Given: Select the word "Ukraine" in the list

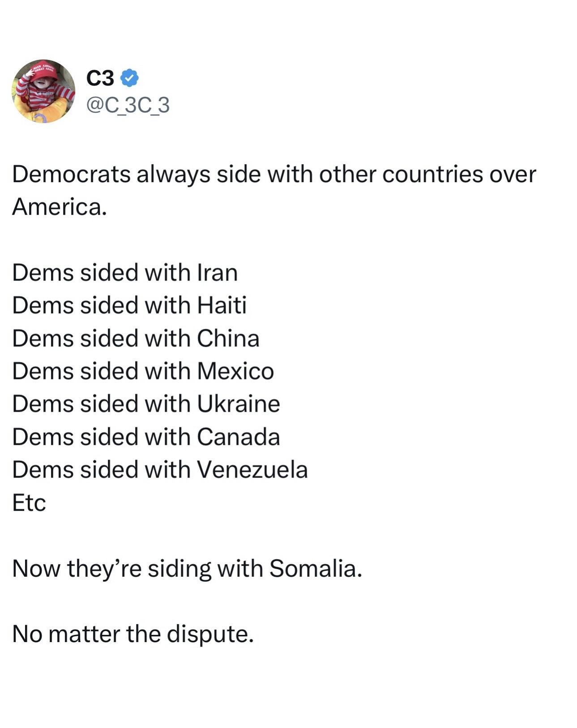Looking at the screenshot, I should 238,404.
